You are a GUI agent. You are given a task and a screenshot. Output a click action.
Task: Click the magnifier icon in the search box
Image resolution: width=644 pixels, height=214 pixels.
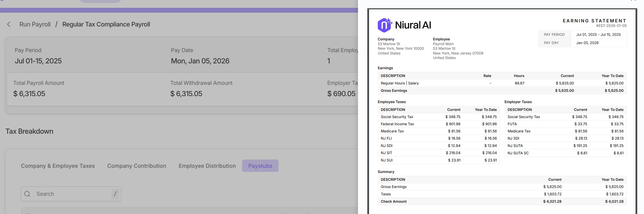tap(27, 194)
